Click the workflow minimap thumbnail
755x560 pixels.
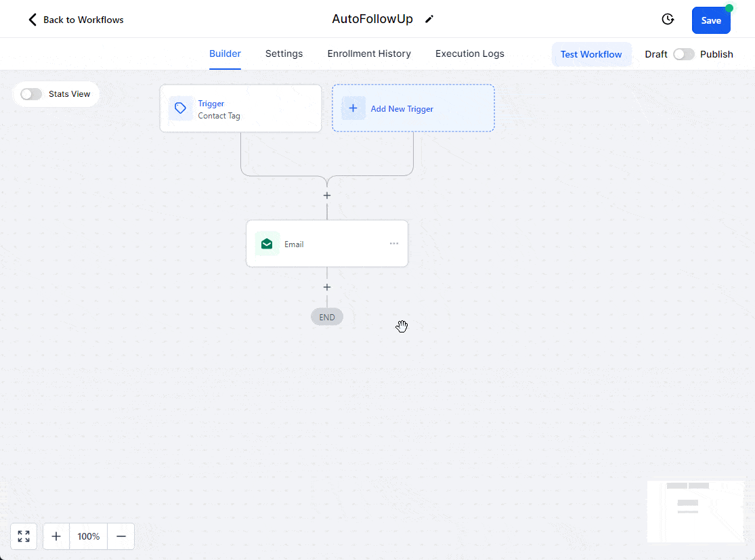coord(695,511)
